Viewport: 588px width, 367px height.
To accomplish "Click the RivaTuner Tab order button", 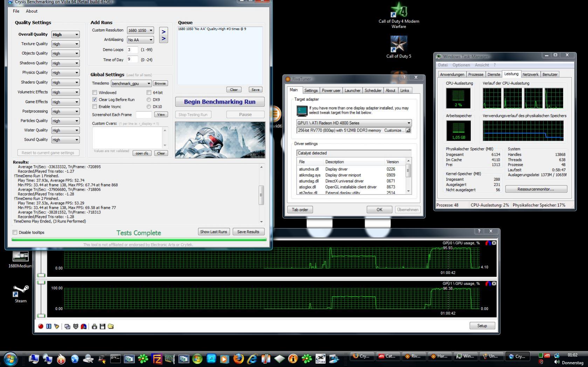I will click(300, 210).
